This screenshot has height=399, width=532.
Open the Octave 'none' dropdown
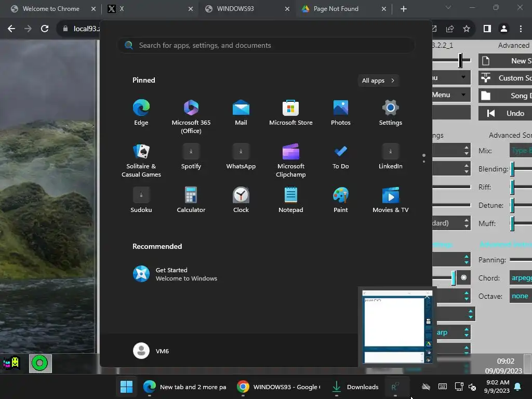(521, 296)
